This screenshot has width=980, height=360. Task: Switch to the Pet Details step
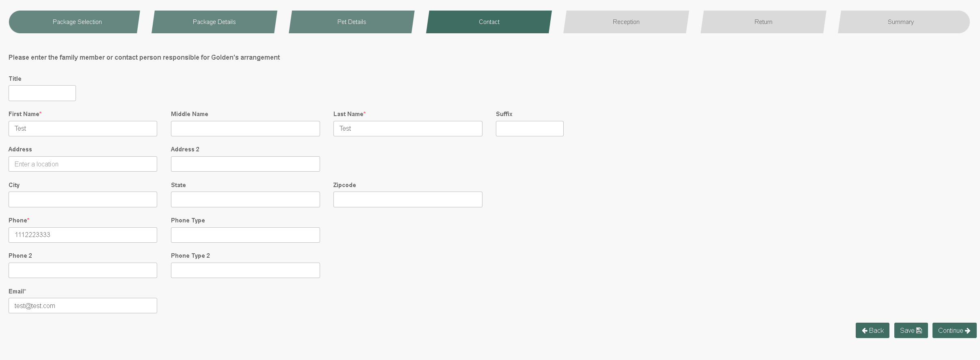351,22
